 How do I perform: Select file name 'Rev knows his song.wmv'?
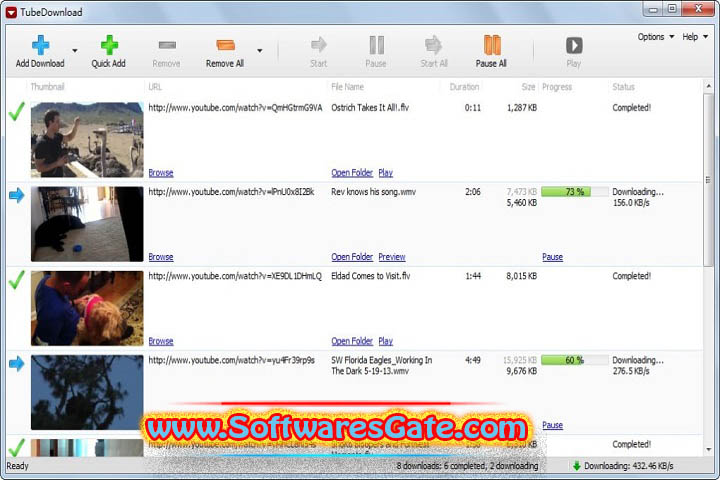pos(373,192)
